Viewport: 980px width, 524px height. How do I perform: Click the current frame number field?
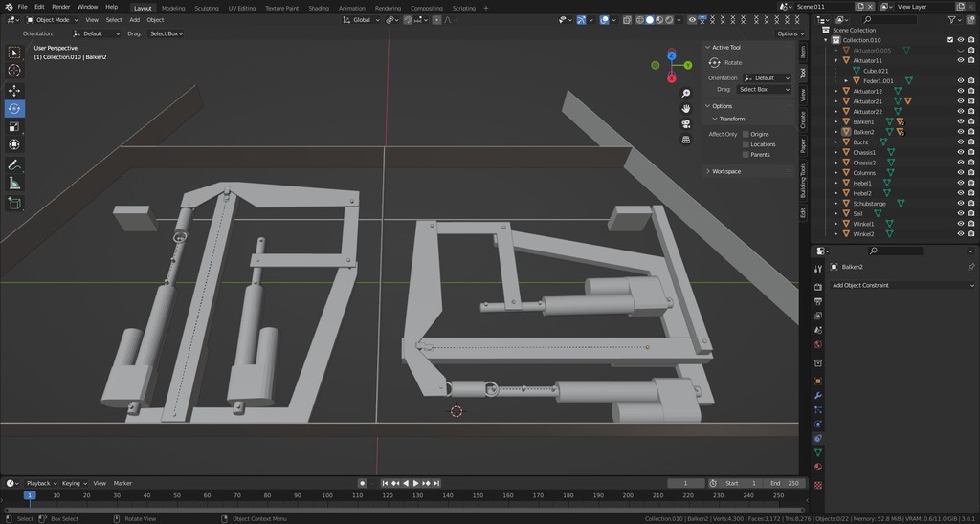tap(685, 484)
